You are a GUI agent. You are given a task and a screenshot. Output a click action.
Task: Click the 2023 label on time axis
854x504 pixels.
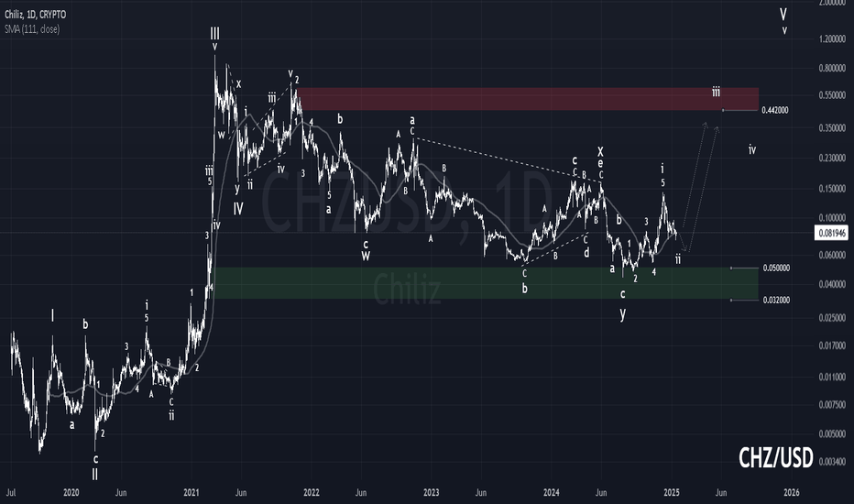pyautogui.click(x=431, y=493)
